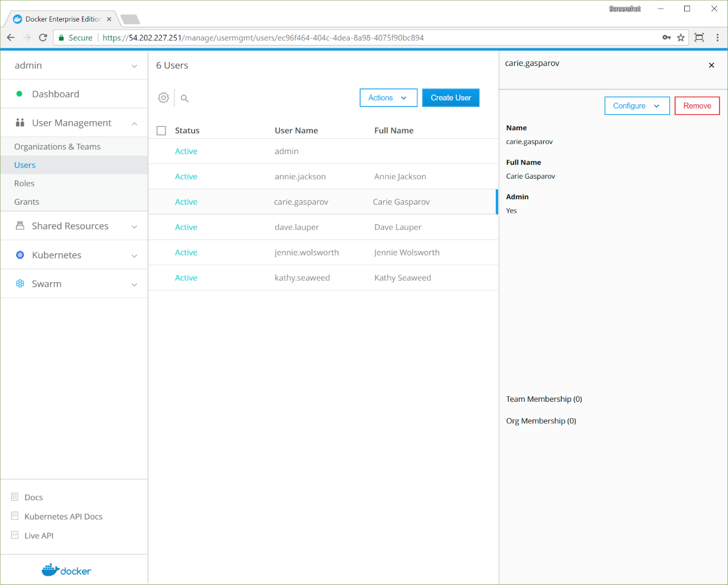Click the browser reload icon
The image size is (728, 585).
[x=43, y=38]
